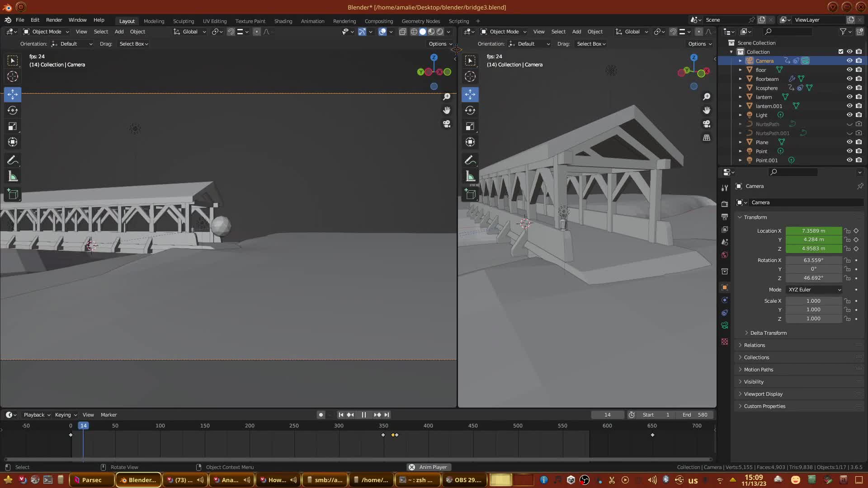Select the Cursor tool in left viewport

pos(13,76)
